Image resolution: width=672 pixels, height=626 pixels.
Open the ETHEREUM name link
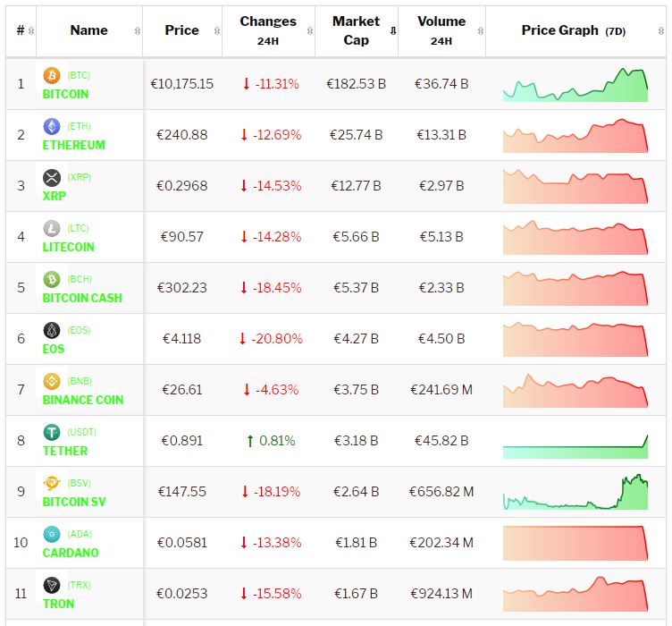tap(73, 145)
